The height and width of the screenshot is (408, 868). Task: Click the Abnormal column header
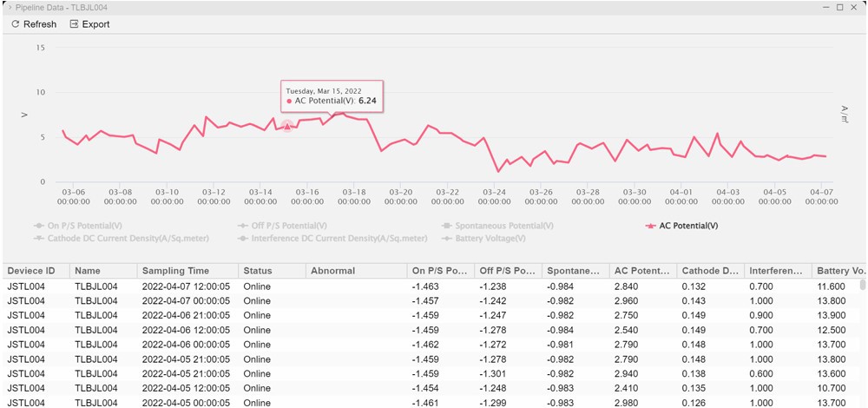coord(332,271)
